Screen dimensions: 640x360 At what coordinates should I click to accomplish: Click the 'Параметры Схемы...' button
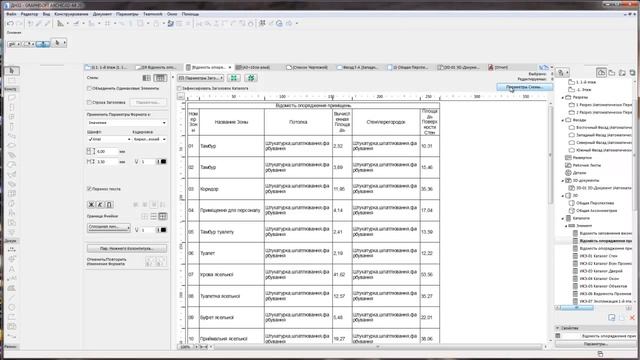click(524, 87)
